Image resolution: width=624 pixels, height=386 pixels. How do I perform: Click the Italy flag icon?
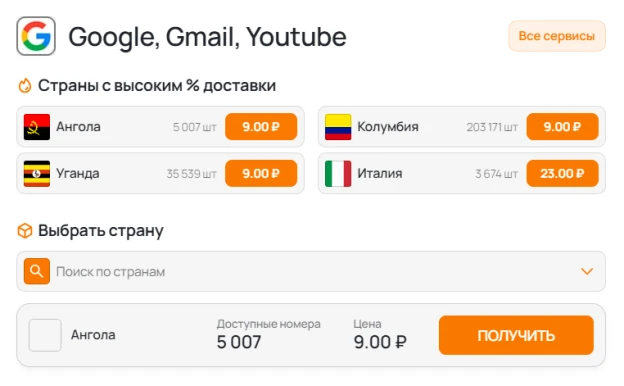point(338,174)
